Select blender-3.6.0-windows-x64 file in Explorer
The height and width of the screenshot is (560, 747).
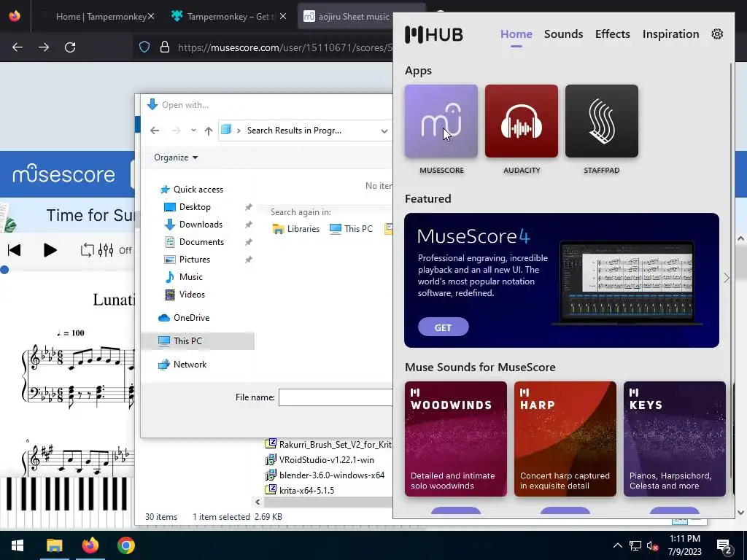point(325,475)
